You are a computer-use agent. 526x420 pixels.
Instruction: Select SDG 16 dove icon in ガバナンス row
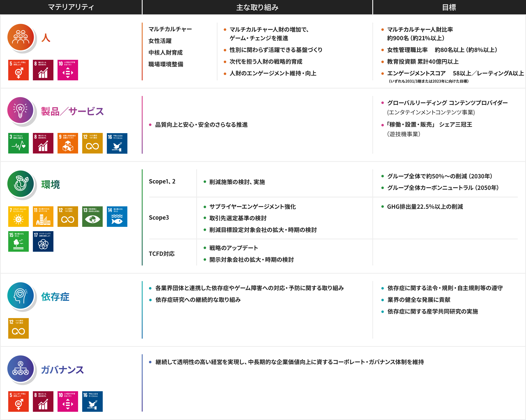[x=92, y=402]
